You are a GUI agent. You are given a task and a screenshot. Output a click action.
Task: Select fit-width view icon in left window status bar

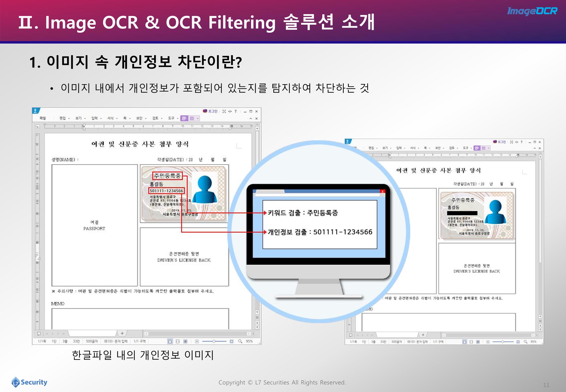(178, 341)
